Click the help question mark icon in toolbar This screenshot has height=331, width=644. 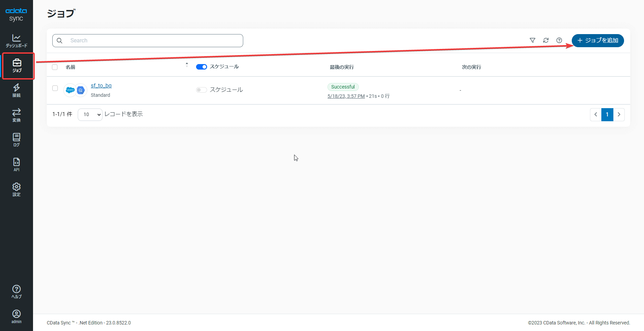tap(559, 41)
